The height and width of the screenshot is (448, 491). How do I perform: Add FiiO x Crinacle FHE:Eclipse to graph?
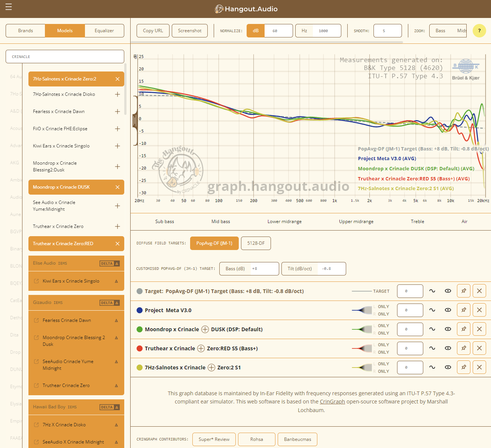tap(118, 129)
